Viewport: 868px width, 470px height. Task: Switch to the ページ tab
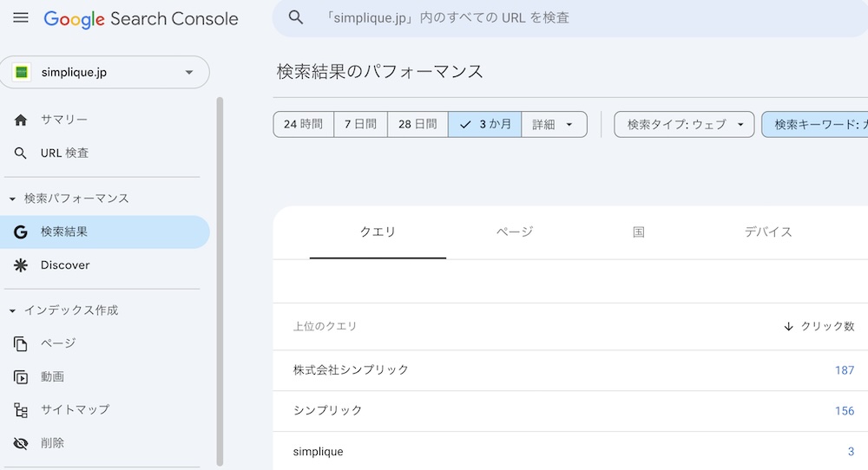click(514, 232)
